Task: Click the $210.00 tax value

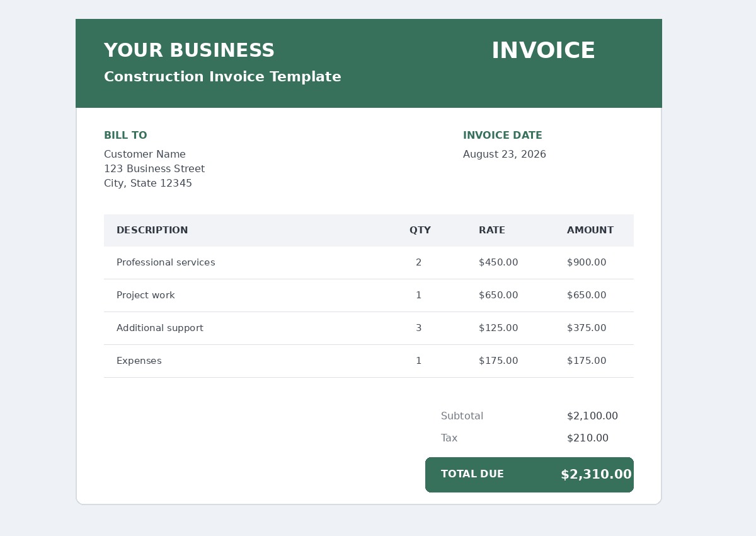Action: click(x=588, y=438)
